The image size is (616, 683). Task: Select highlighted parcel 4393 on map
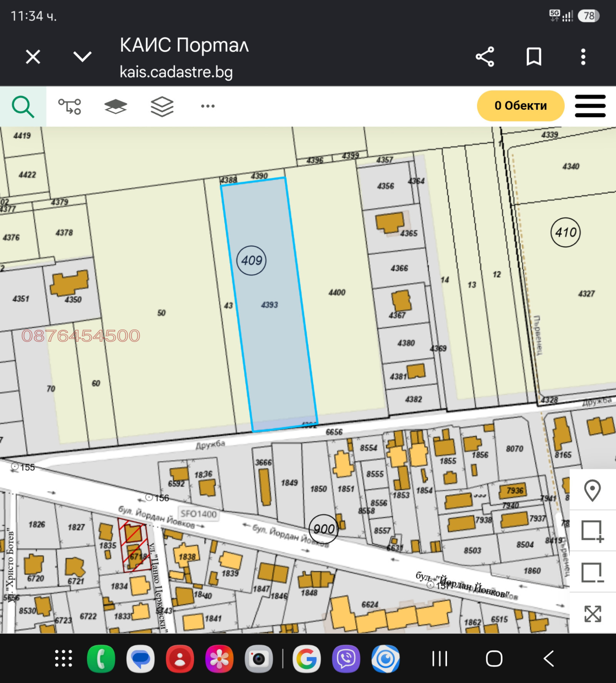pos(269,305)
